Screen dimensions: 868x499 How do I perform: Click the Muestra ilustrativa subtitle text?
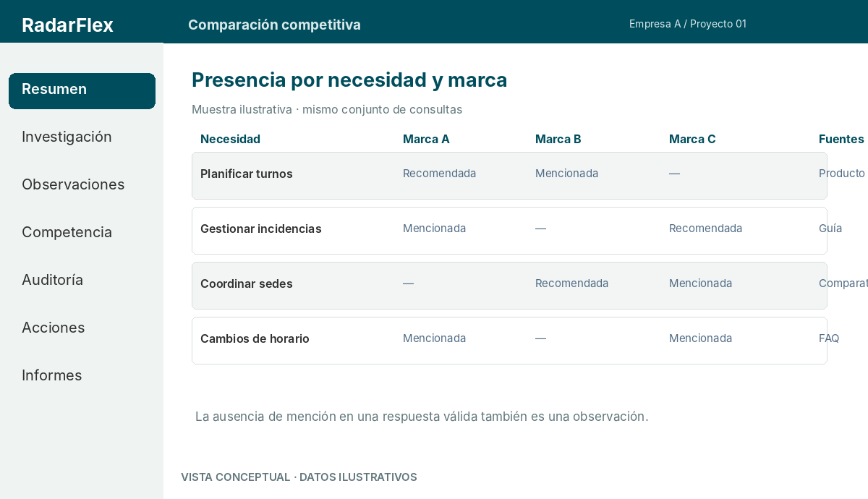point(327,110)
